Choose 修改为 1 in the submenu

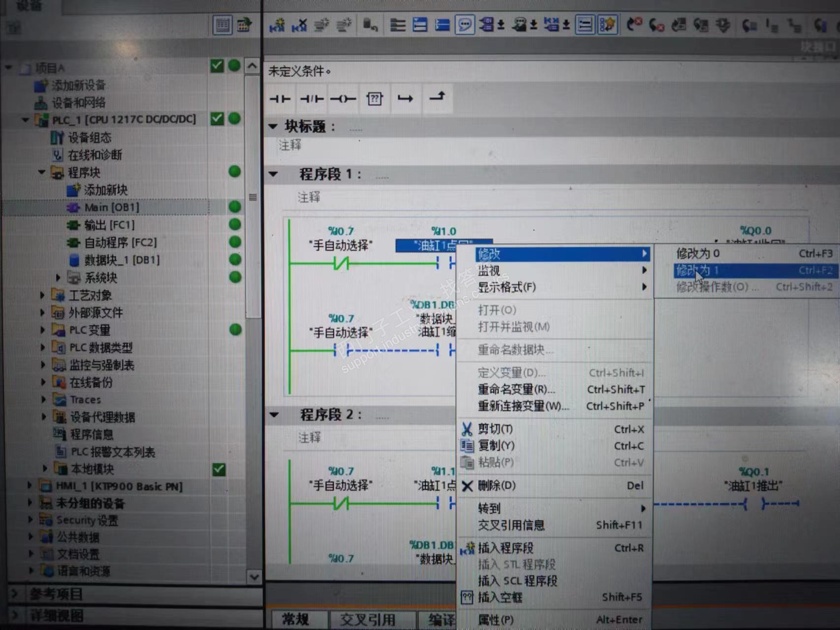[x=755, y=270]
